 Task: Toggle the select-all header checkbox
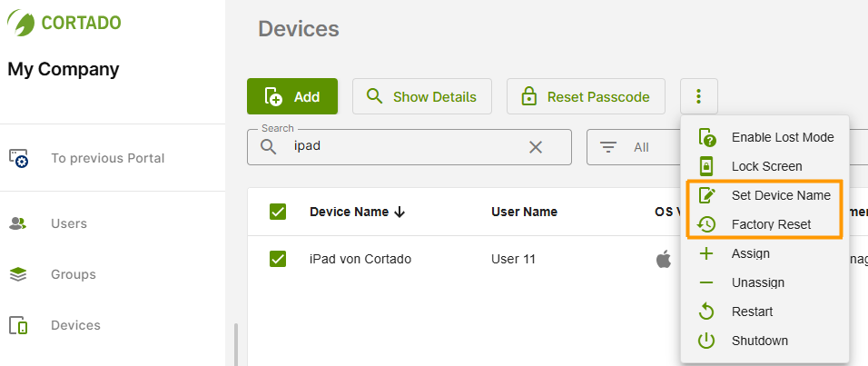coord(278,212)
